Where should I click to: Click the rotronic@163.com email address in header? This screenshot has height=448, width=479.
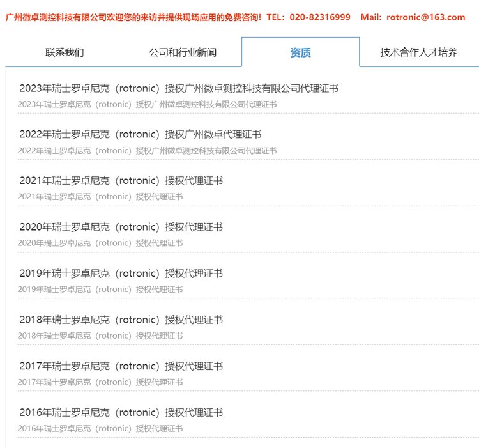pyautogui.click(x=426, y=17)
